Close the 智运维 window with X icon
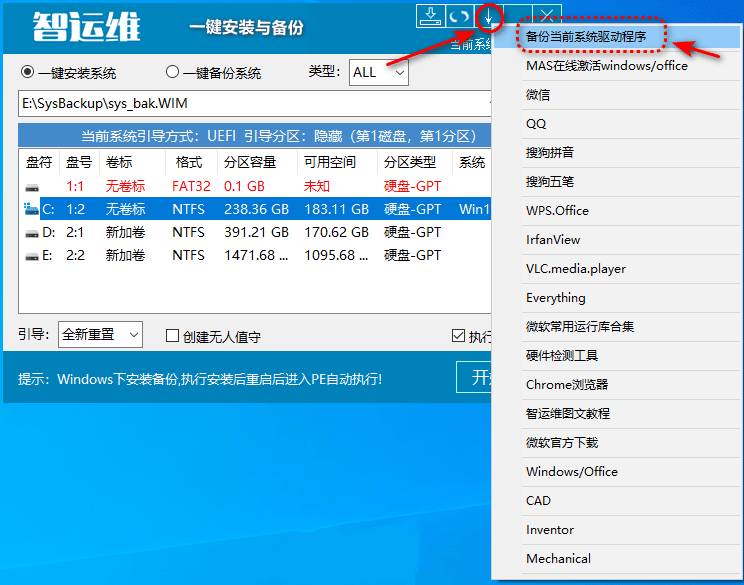This screenshot has width=744, height=585. pos(546,17)
